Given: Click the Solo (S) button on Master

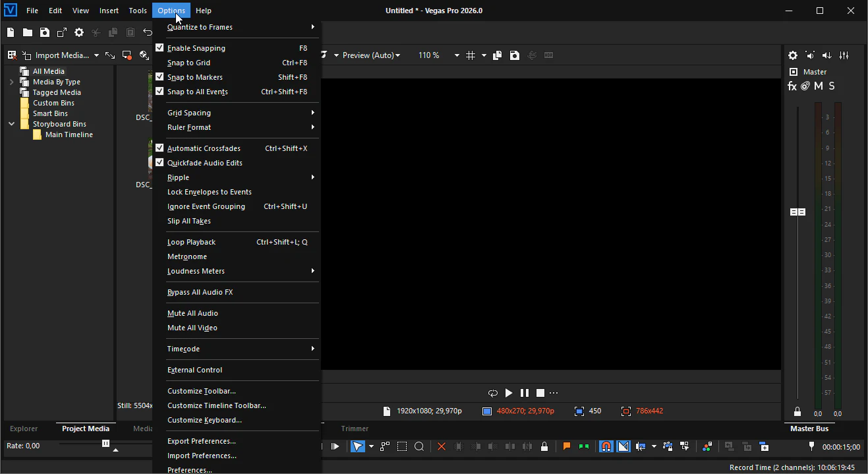Looking at the screenshot, I should pos(832,86).
